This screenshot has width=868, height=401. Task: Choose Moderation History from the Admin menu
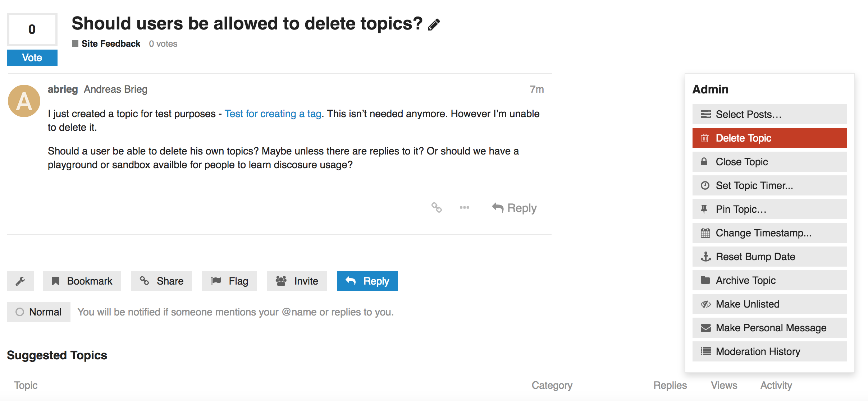[769, 351]
